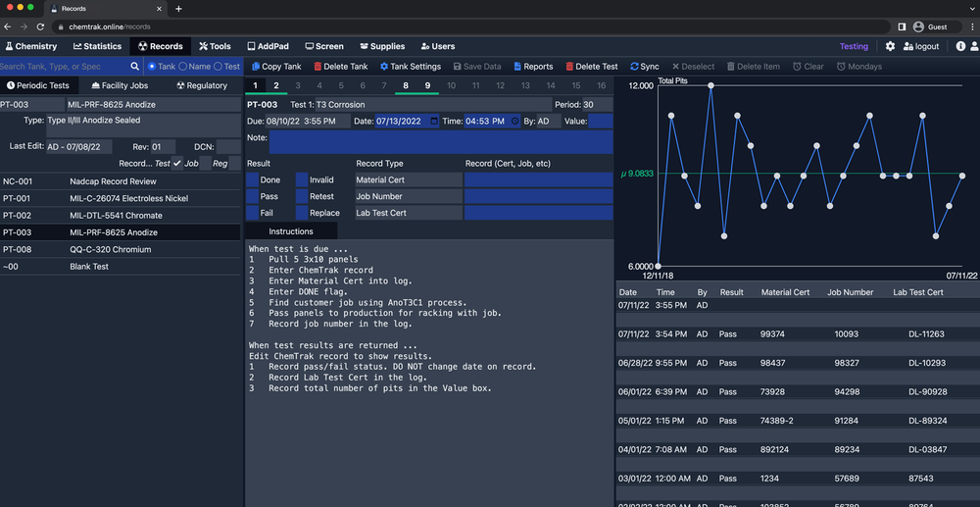Select test number tab 9
Viewport: 980px width, 507px height.
(427, 85)
